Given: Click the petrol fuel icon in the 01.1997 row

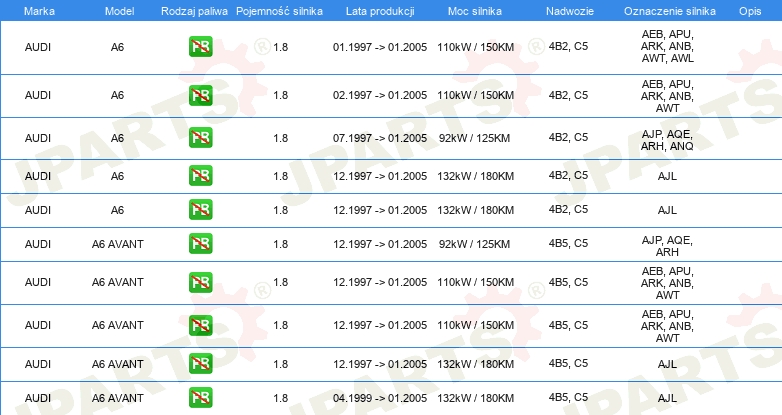Looking at the screenshot, I should coord(200,47).
